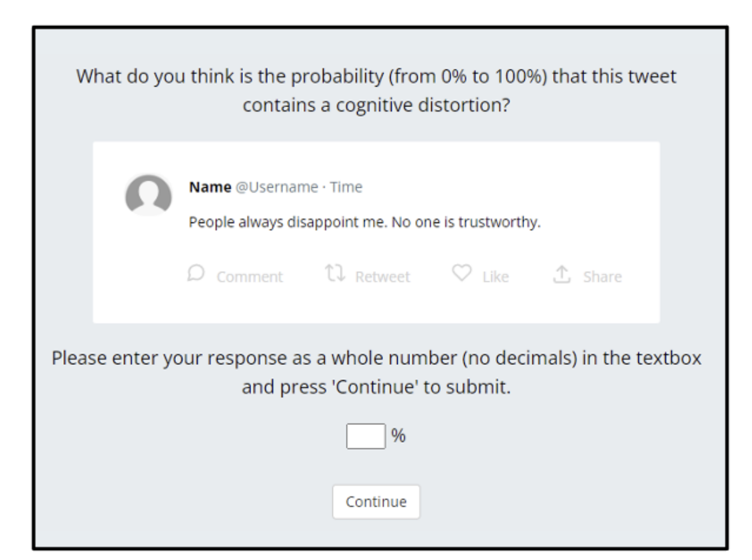The image size is (752, 560).
Task: Click the "Comment" label text
Action: point(249,277)
